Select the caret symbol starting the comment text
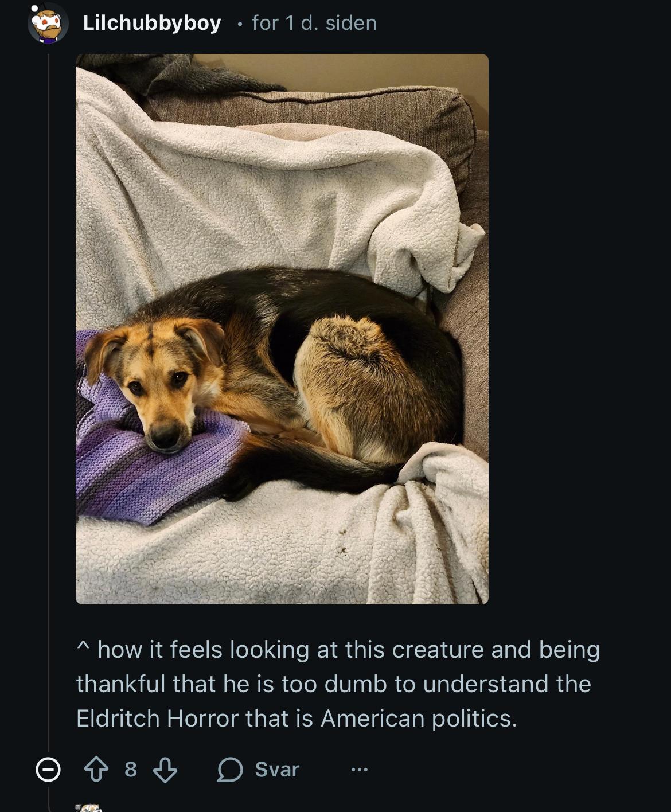Viewport: 671px width, 812px height. tap(83, 647)
